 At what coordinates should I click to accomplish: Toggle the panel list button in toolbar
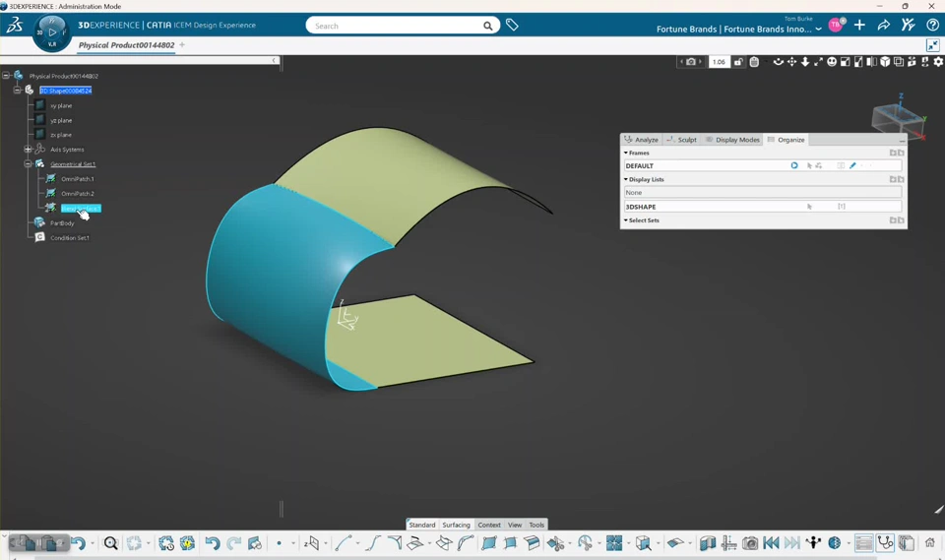tap(863, 543)
